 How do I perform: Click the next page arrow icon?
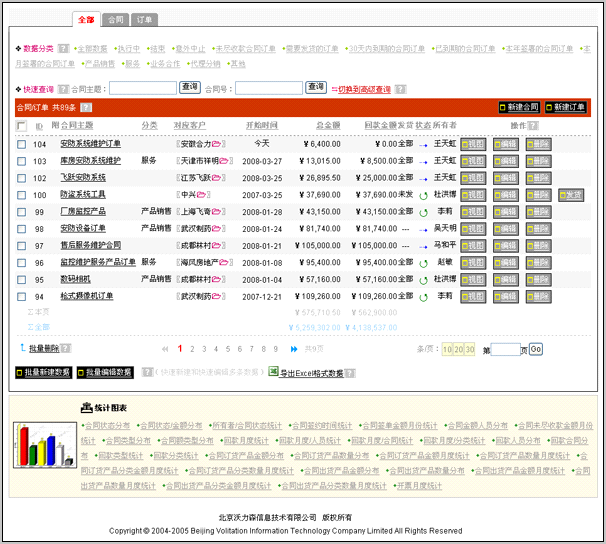[x=294, y=349]
